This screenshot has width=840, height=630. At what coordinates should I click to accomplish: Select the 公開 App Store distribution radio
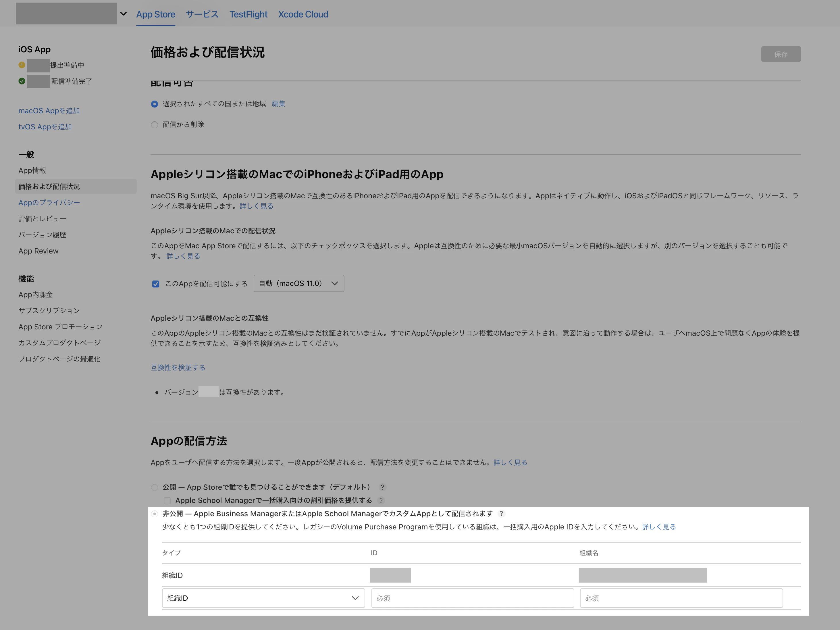pos(155,487)
